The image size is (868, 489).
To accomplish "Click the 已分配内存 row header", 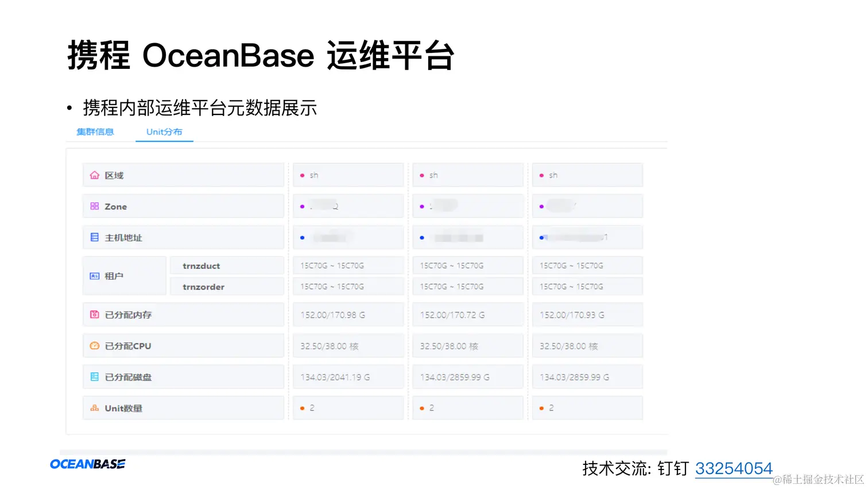I will 184,315.
